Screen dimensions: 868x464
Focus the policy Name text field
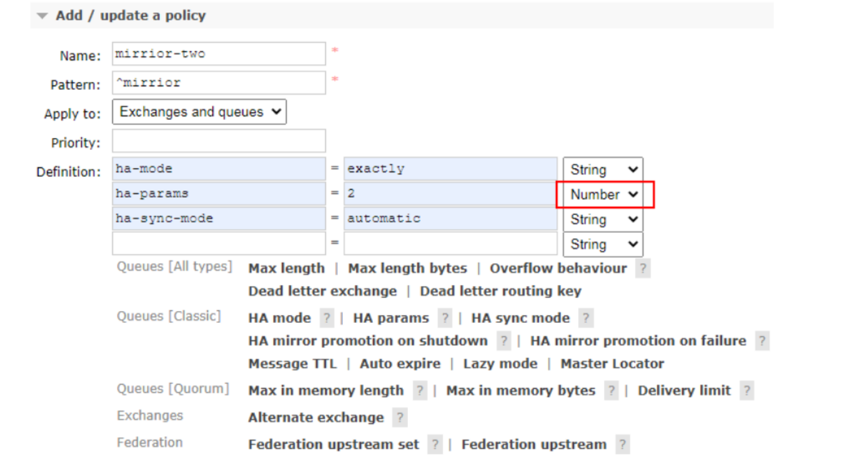[x=219, y=54]
